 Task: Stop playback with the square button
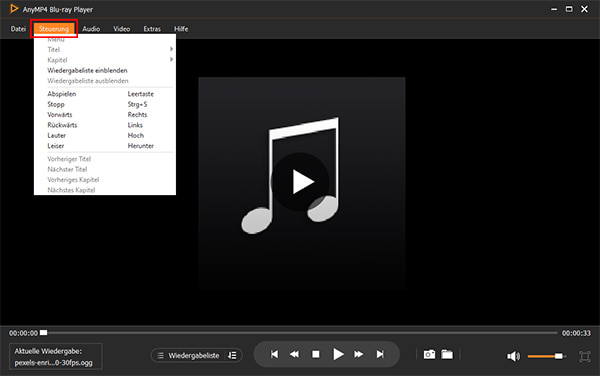(316, 355)
